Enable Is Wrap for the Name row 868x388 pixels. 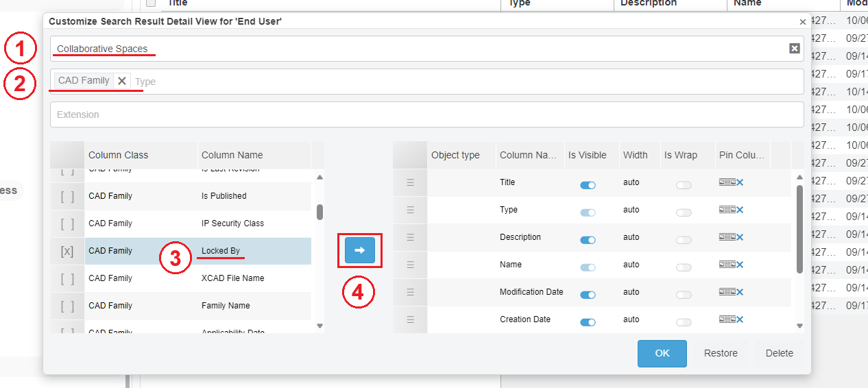point(684,267)
